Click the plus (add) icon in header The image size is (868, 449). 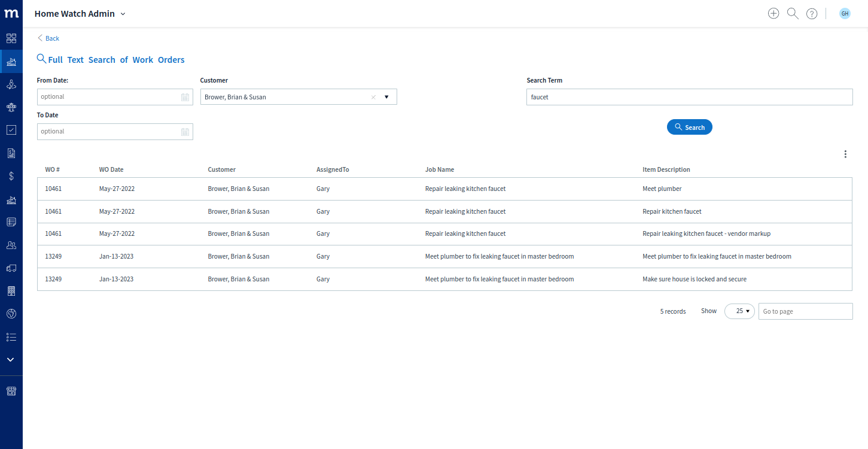coord(773,13)
